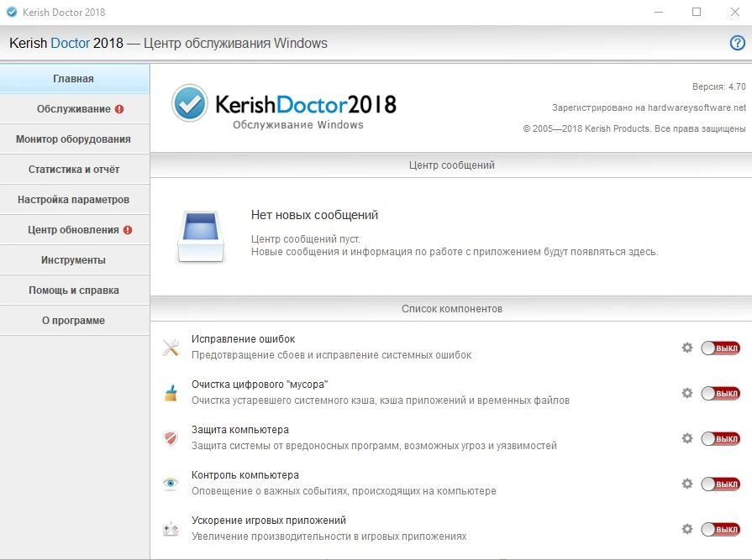752x560 pixels.
Task: Open gear settings for Защита компьютера
Action: click(x=687, y=438)
